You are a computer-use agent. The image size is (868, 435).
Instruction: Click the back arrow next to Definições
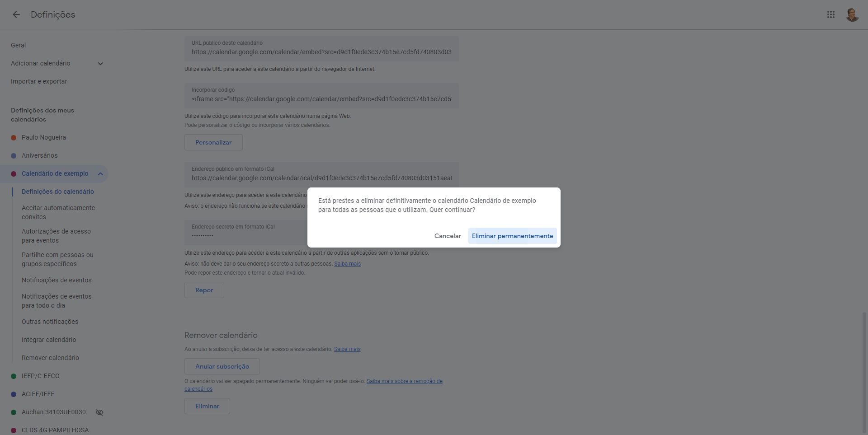(x=16, y=14)
